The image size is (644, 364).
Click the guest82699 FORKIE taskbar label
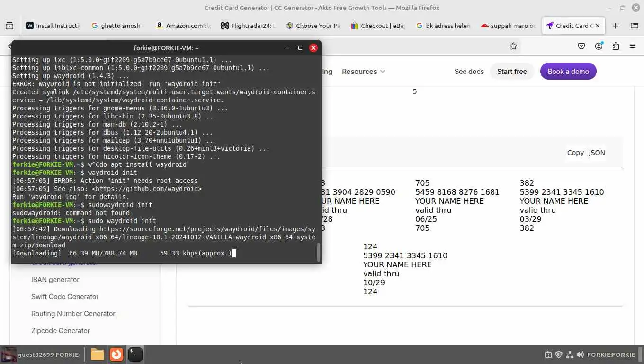pos(48,355)
